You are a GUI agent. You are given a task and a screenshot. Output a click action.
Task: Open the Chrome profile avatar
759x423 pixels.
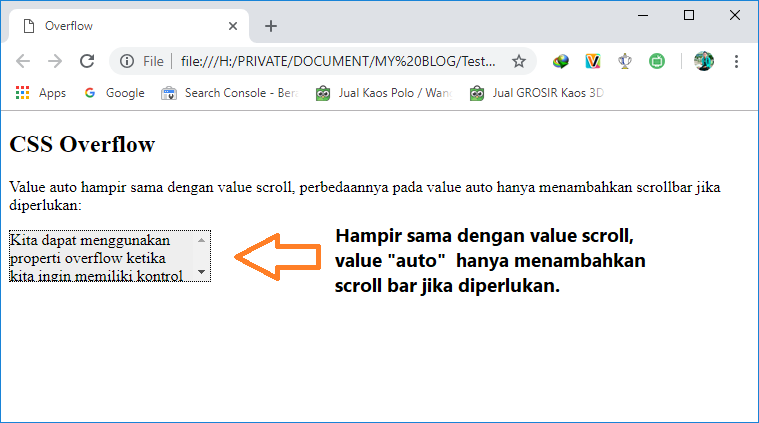pos(703,61)
